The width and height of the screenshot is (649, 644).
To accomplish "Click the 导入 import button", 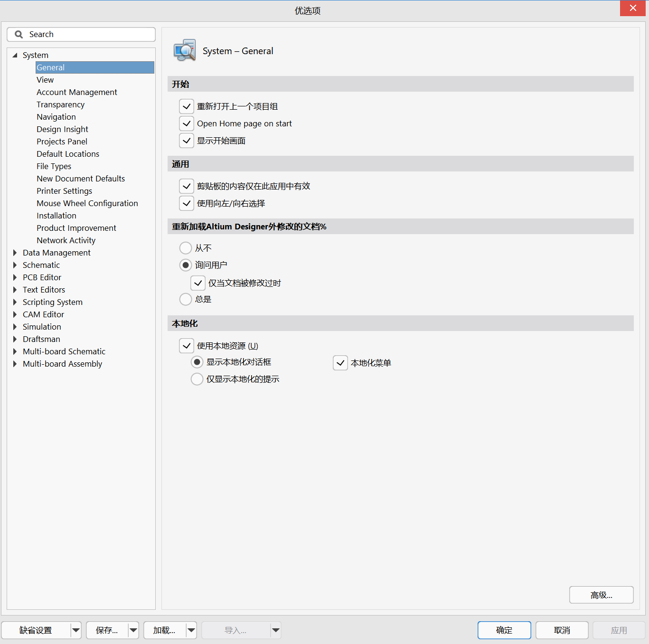I will coord(236,630).
